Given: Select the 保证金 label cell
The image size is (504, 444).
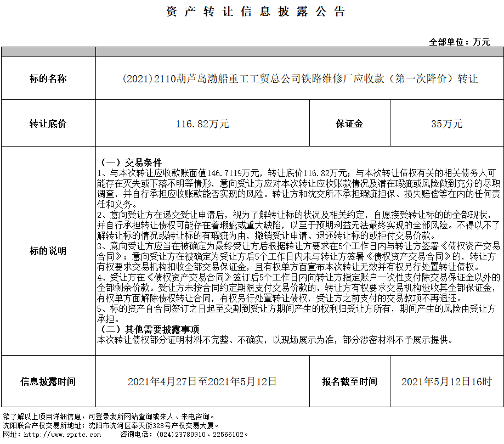Looking at the screenshot, I should pyautogui.click(x=349, y=123).
